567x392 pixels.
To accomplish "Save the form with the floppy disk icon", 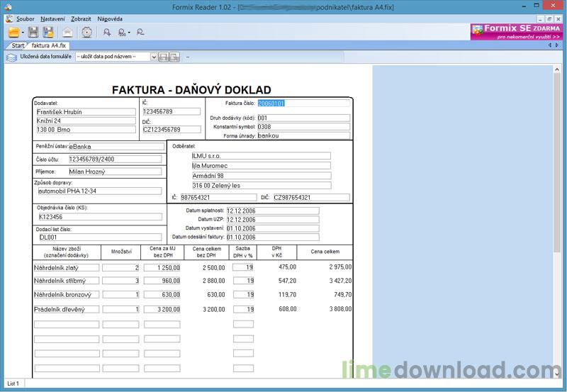I will (x=33, y=33).
